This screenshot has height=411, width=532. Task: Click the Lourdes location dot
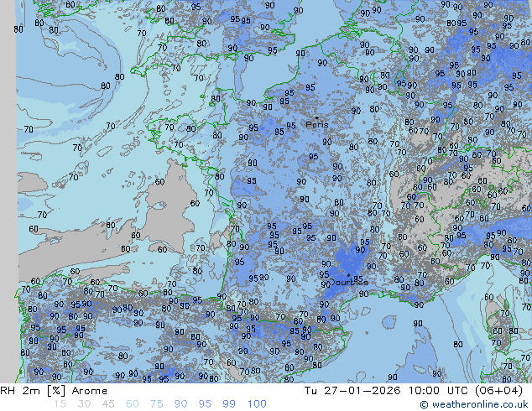[348, 275]
